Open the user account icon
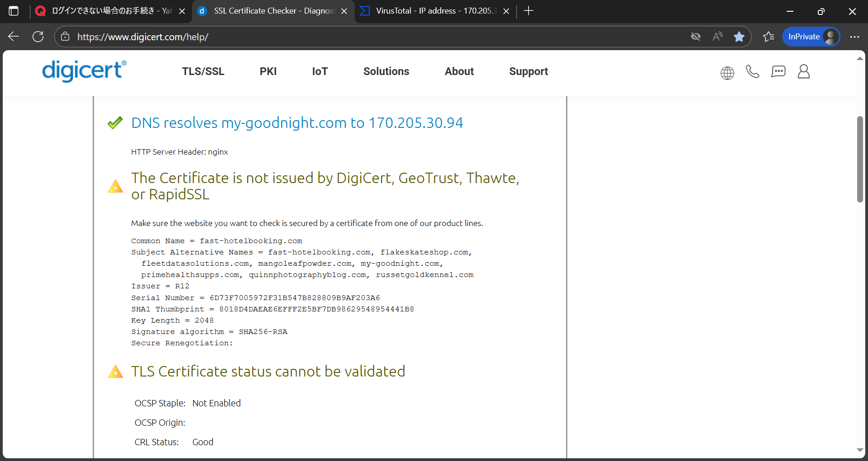Screen dimensions: 868x461 (804, 71)
